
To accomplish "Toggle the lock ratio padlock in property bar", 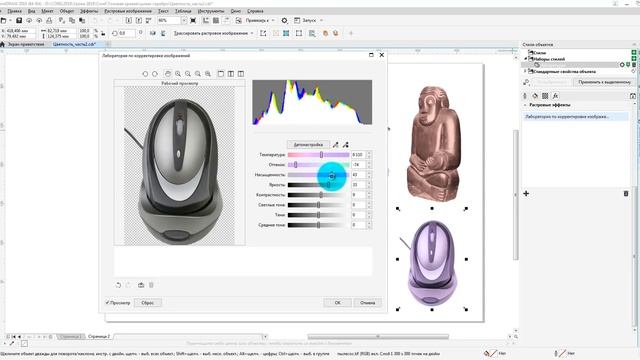I will point(103,33).
